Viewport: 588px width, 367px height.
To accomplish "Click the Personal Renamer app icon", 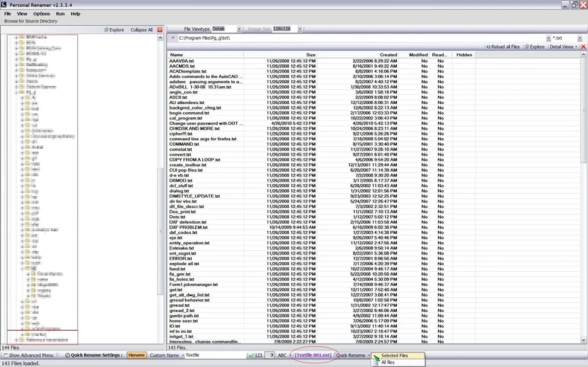I will coord(4,4).
